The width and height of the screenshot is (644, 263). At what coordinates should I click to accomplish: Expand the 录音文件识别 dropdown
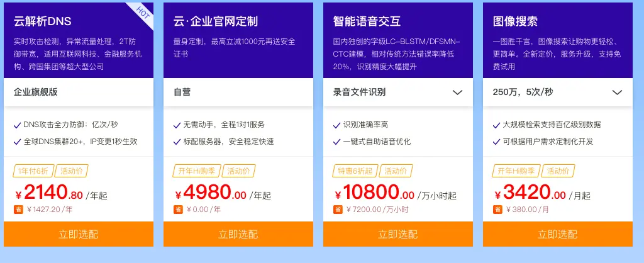tap(457, 92)
